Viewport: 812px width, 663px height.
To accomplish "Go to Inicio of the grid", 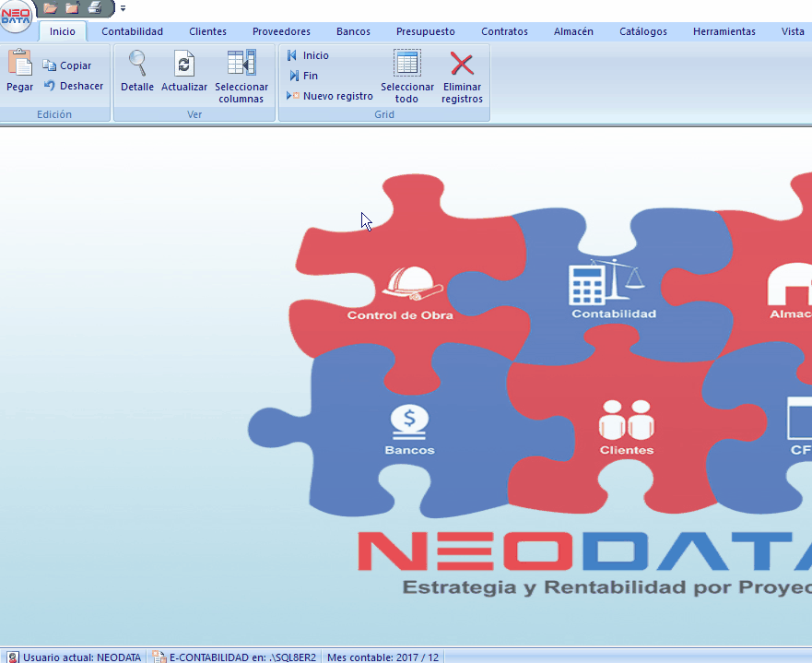I will (x=308, y=55).
